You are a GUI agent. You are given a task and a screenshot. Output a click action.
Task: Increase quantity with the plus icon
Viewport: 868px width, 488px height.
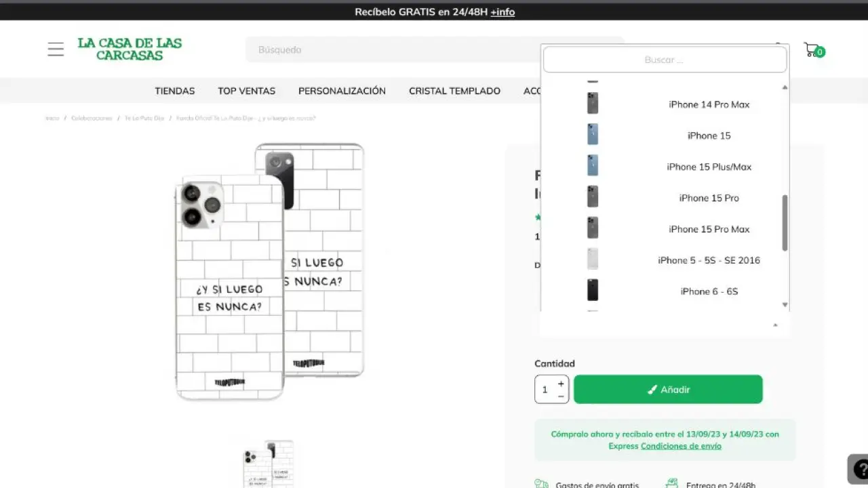click(x=561, y=384)
